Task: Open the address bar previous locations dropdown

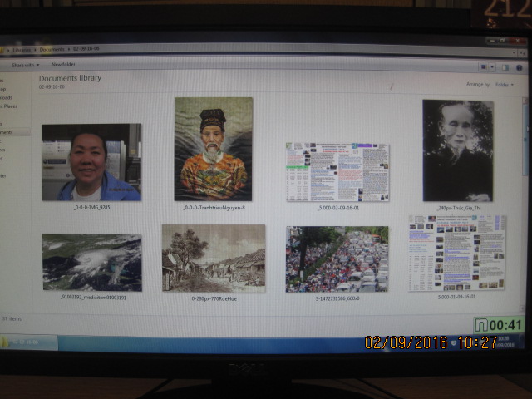Action: pos(515,53)
